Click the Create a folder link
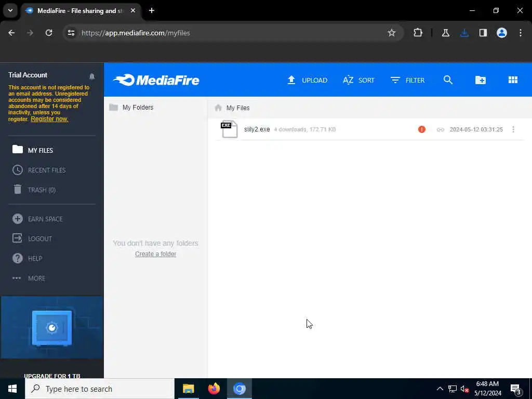The width and height of the screenshot is (532, 399). (x=155, y=254)
